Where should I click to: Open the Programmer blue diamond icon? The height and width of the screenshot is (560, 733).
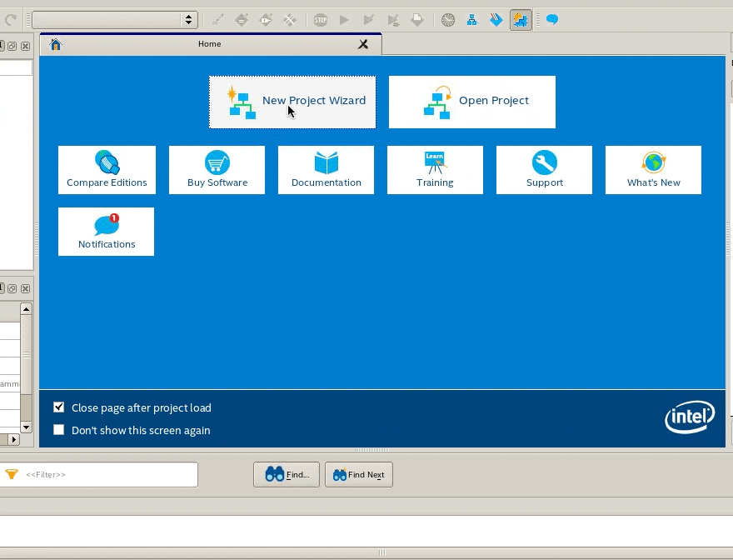[x=496, y=20]
